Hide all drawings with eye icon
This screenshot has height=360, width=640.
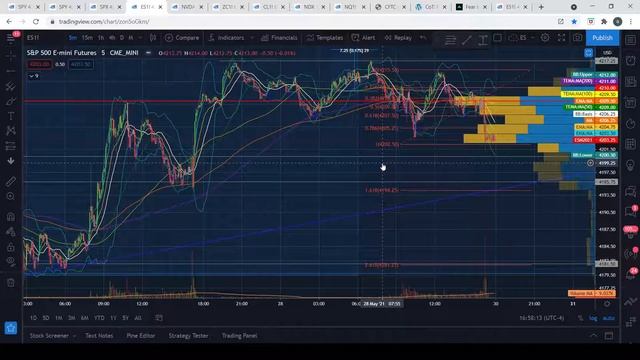point(11,262)
